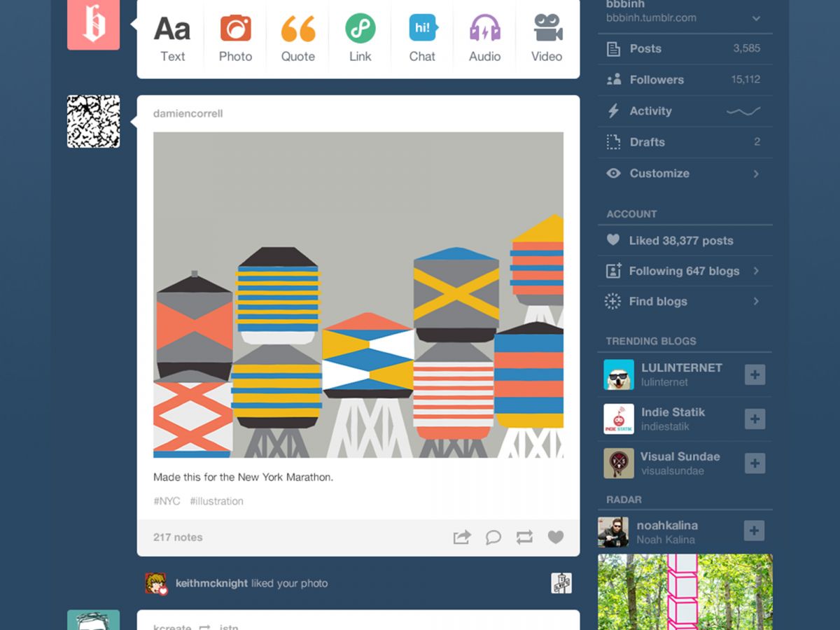Create a new Audio post

(x=484, y=39)
